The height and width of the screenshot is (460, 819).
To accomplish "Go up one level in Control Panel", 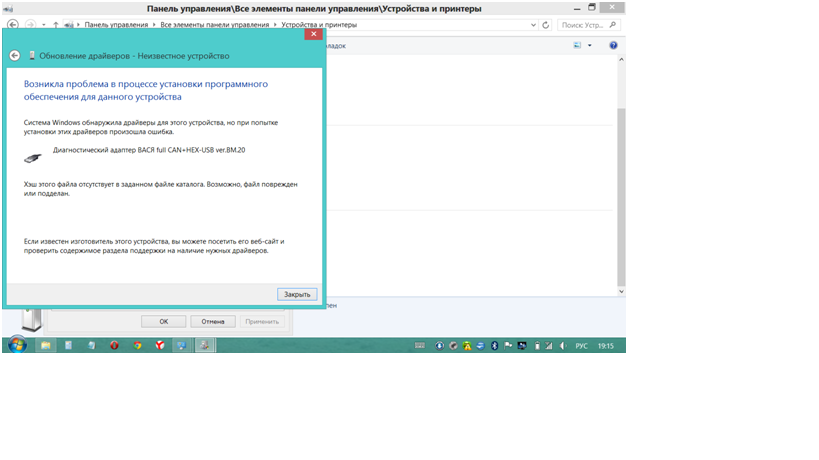I will (x=55, y=25).
